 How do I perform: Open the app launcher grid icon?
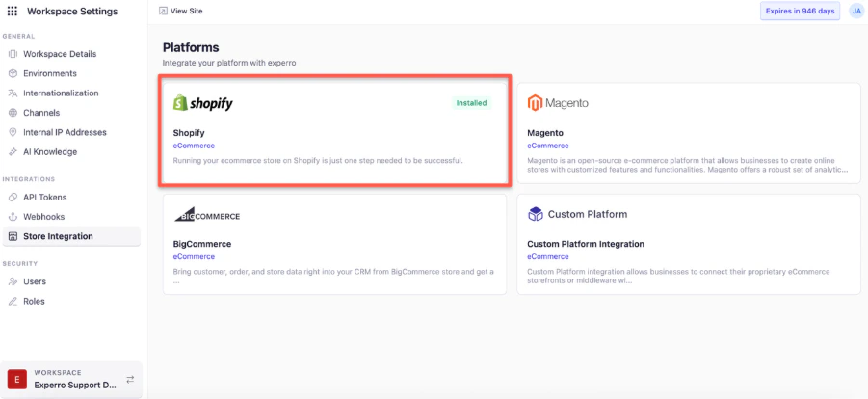click(13, 12)
